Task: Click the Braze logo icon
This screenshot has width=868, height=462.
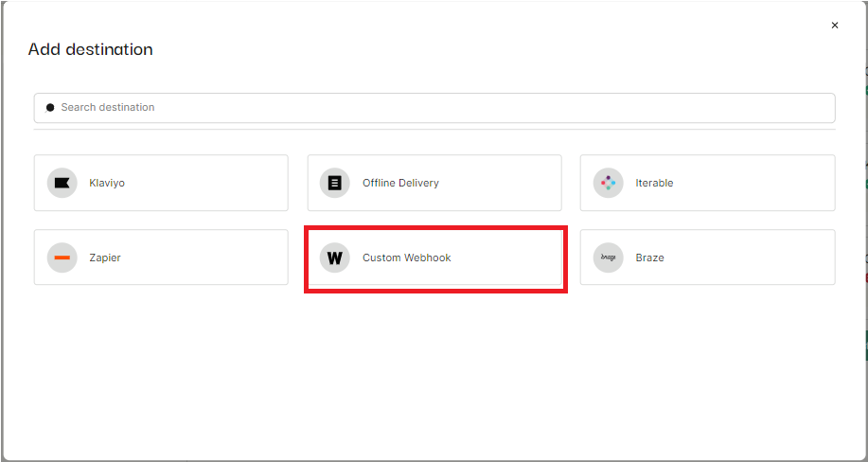Action: tap(608, 258)
